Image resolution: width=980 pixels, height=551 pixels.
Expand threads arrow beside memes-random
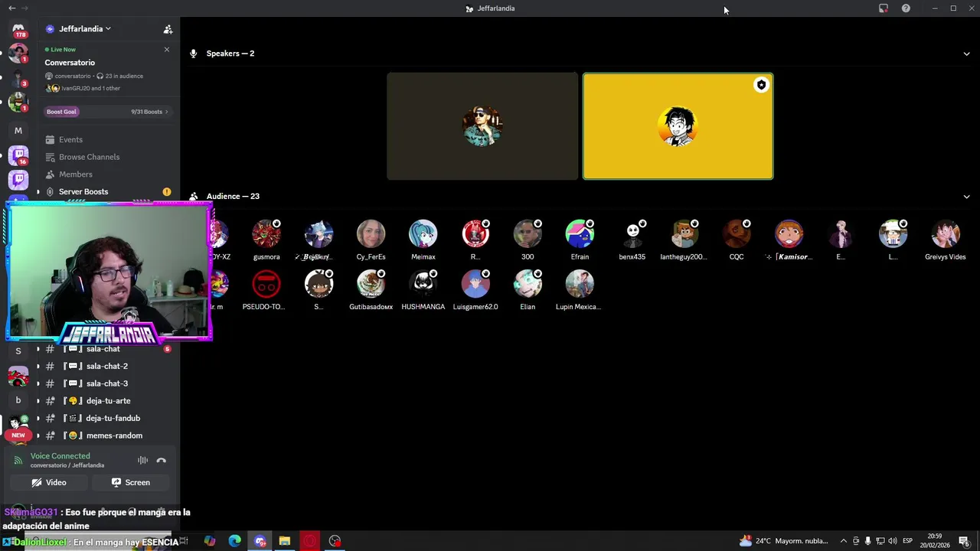(x=38, y=435)
